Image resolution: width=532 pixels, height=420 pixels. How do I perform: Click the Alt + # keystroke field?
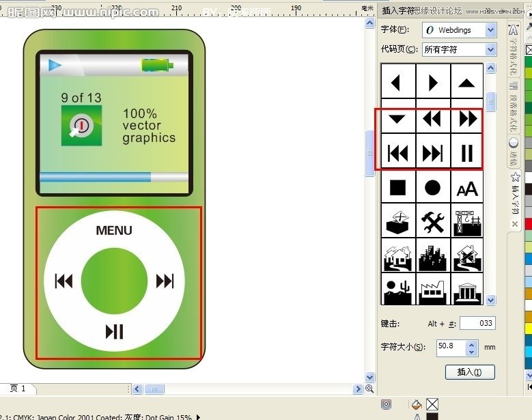coord(478,323)
